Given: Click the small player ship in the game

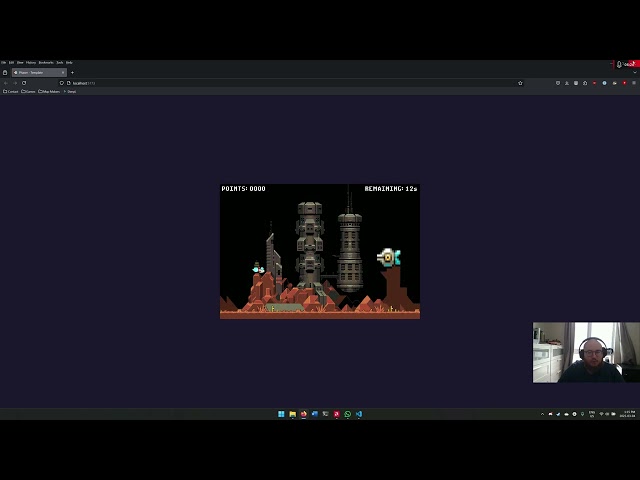Looking at the screenshot, I should (258, 269).
